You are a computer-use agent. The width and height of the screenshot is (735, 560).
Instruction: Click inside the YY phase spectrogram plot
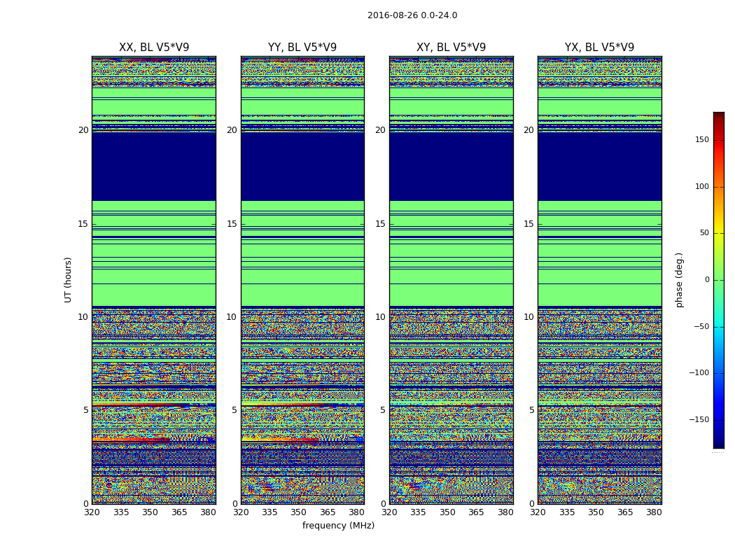click(302, 280)
